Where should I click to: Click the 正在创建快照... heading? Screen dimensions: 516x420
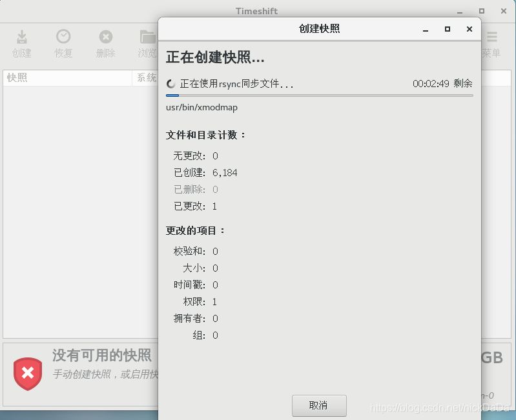tap(215, 57)
